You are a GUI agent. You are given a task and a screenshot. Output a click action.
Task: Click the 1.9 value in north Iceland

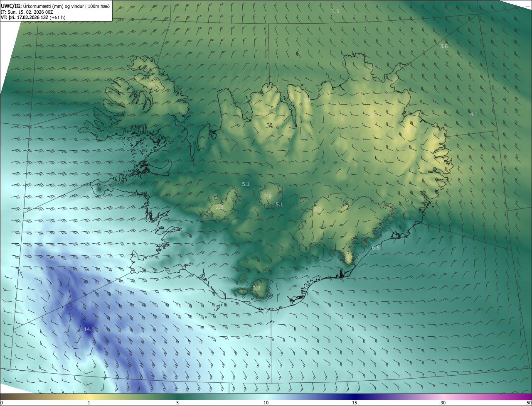pos(306,100)
